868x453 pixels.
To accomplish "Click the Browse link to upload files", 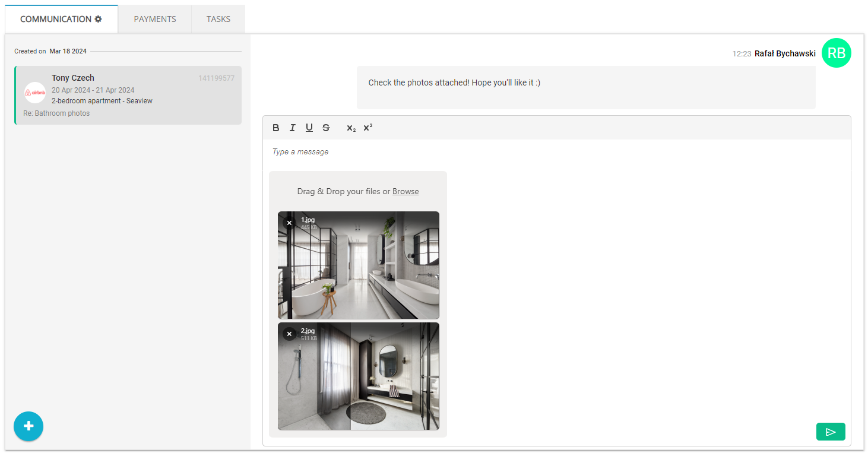I will click(406, 191).
